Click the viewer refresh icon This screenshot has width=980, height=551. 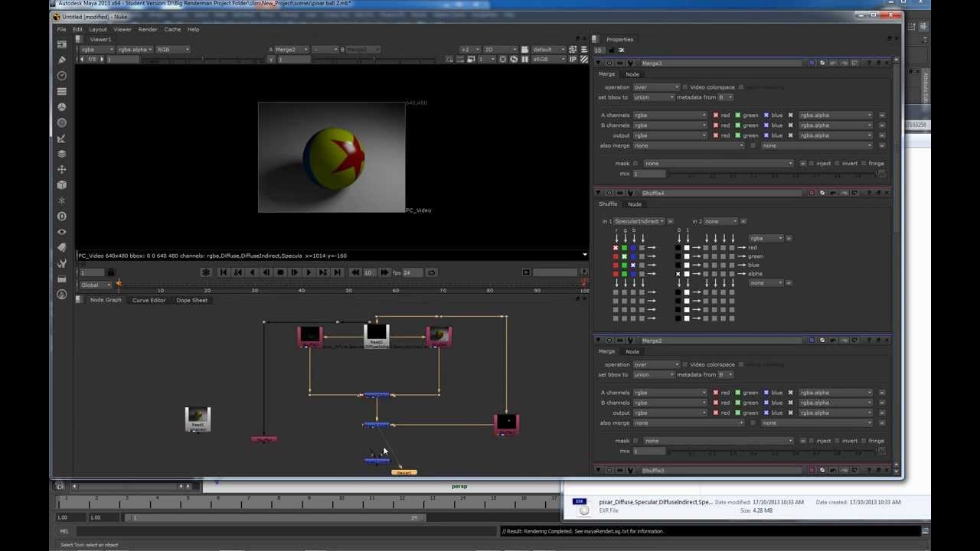tap(514, 59)
